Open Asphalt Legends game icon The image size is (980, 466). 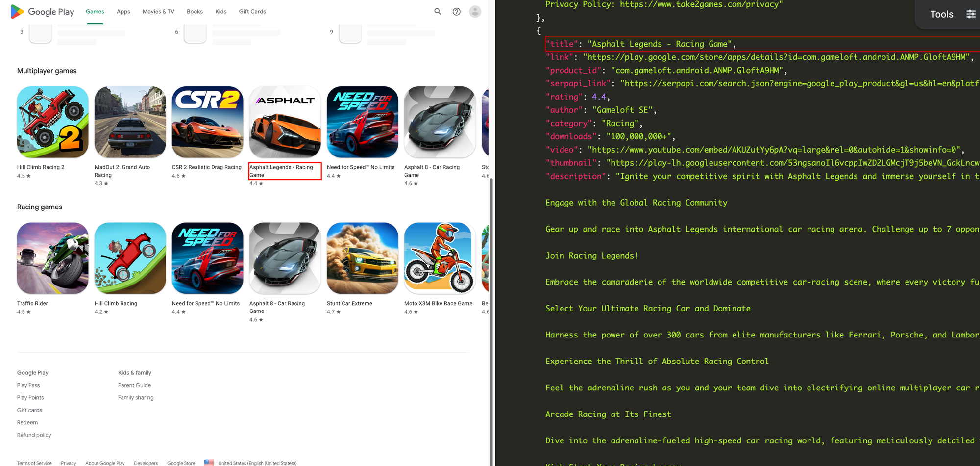(285, 122)
